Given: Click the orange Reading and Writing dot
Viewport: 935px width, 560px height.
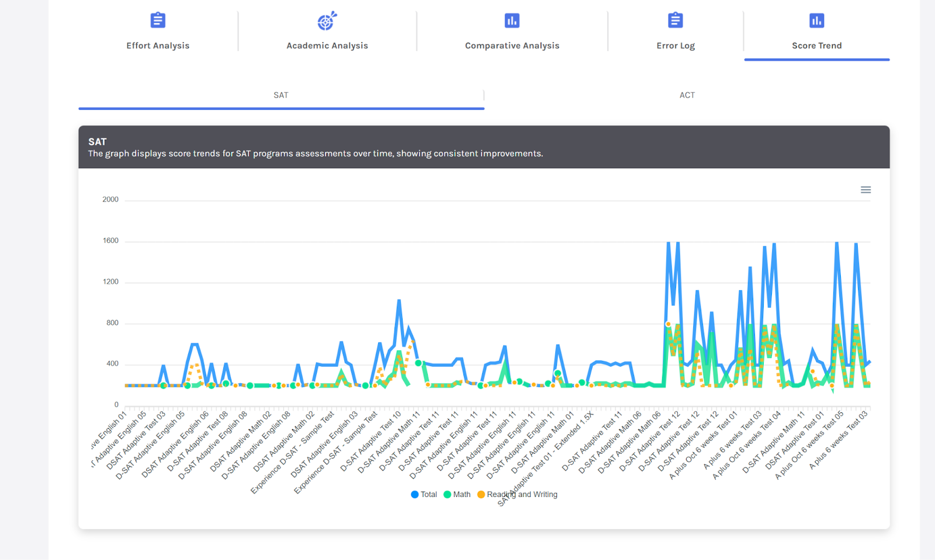Looking at the screenshot, I should coord(481,495).
